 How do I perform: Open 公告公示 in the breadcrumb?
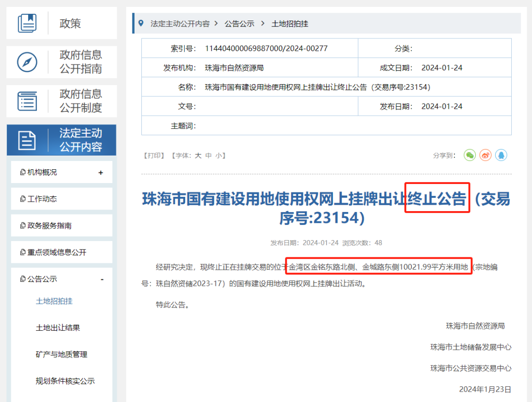point(239,23)
